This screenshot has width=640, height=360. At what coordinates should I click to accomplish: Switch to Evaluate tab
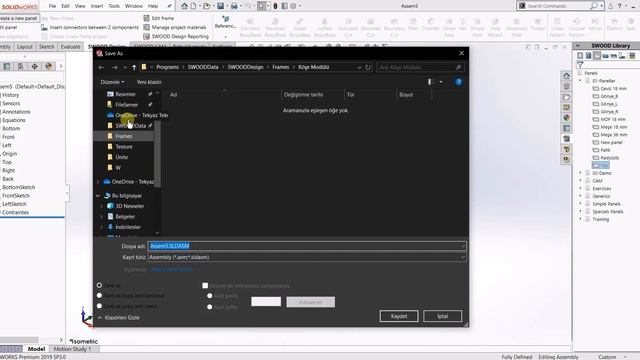pos(70,47)
